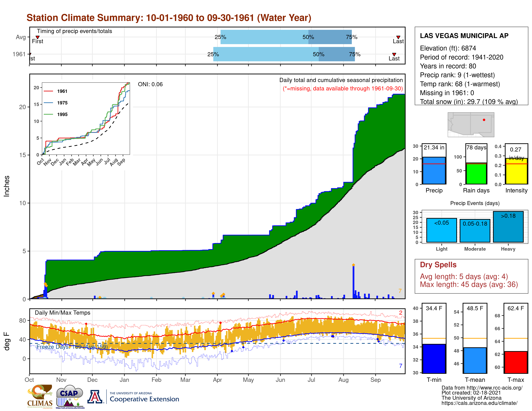
Task: Click the 'Precip rank: 9 (1-wettest)' line
Action: click(x=458, y=75)
